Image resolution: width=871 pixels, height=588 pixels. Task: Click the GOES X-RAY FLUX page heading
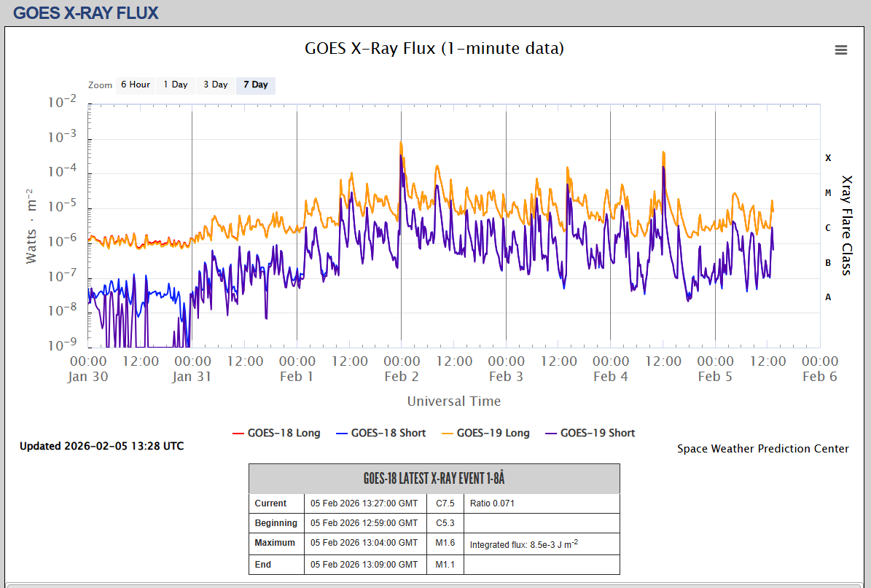pos(86,13)
